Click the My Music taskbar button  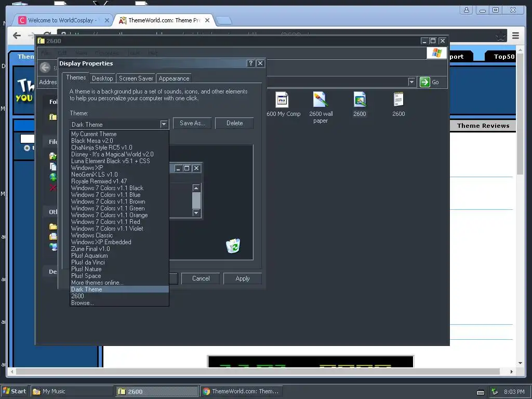72,391
